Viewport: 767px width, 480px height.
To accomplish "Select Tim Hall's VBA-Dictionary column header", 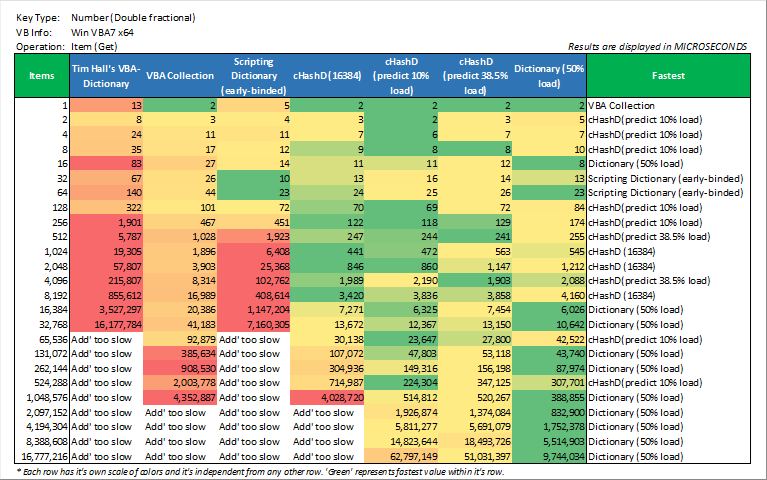I will coord(107,75).
